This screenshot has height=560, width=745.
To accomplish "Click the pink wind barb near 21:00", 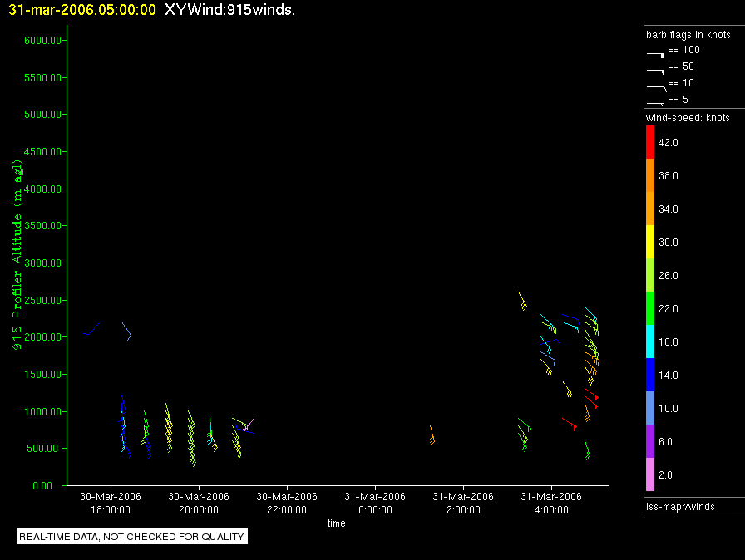I will pyautogui.click(x=249, y=424).
